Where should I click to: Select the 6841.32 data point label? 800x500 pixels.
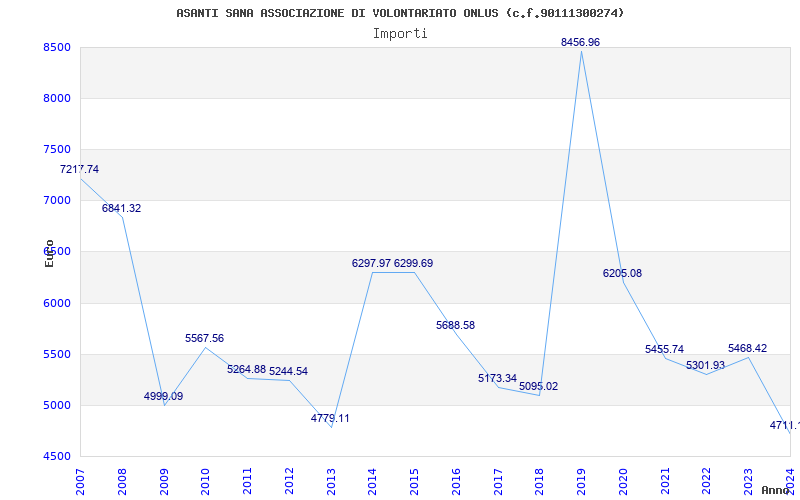121,208
